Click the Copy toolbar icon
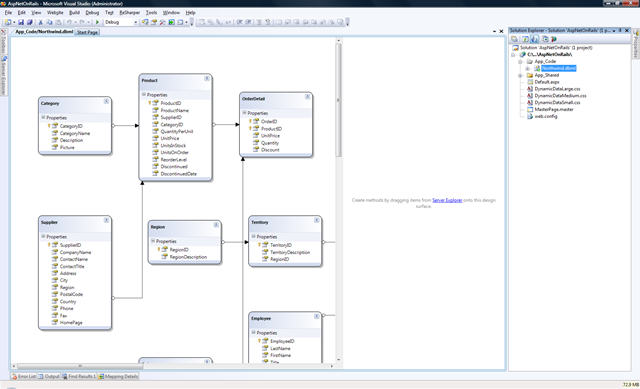Viewport: 640px width, 389px height. click(49, 22)
